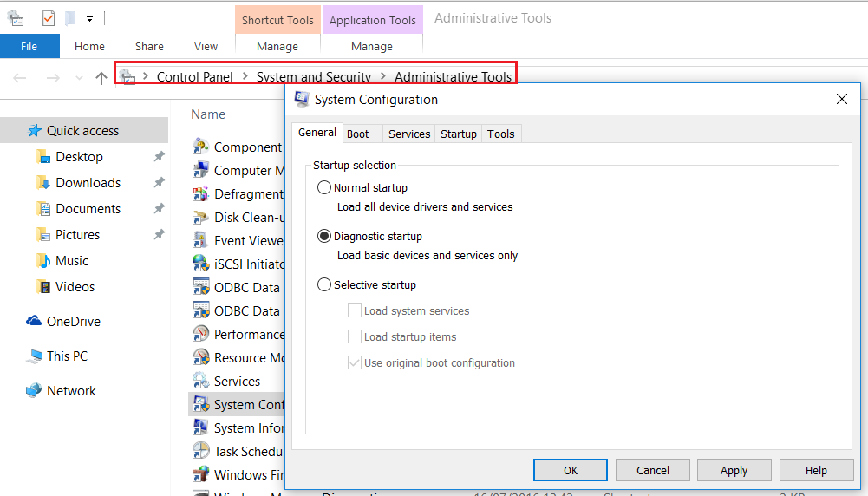Open Manage tab under Application Tools

point(372,47)
